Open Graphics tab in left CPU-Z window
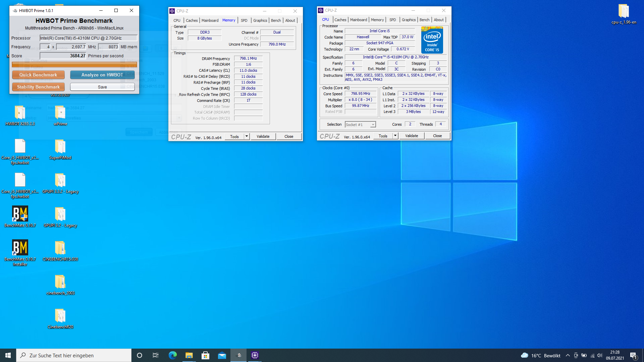644x362 pixels. tap(260, 20)
